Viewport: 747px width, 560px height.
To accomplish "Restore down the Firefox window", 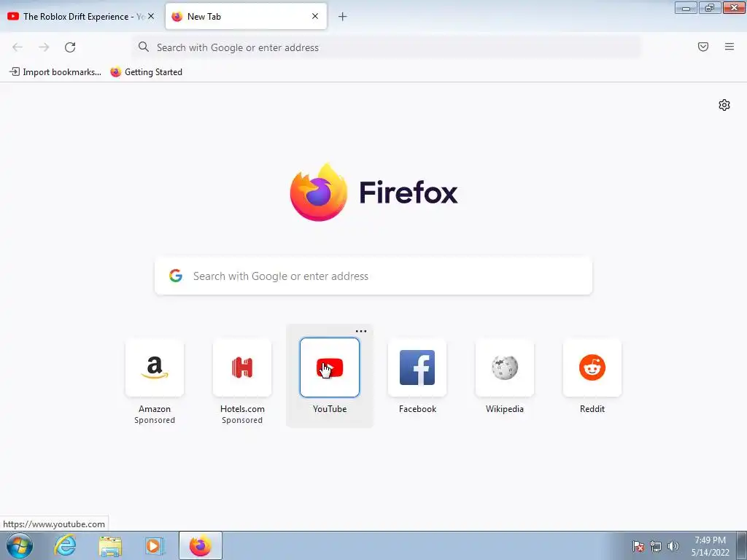I will pos(710,8).
